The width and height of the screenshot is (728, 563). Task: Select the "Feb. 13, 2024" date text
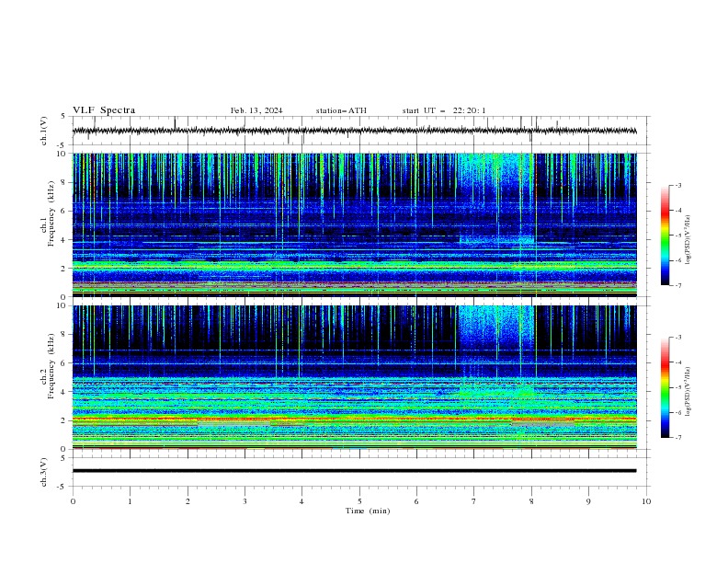coord(256,110)
